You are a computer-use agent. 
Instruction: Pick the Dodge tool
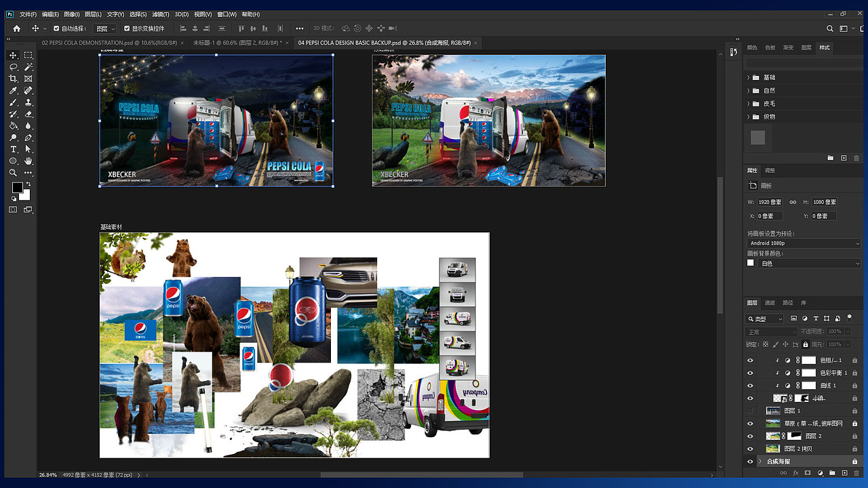[13, 138]
